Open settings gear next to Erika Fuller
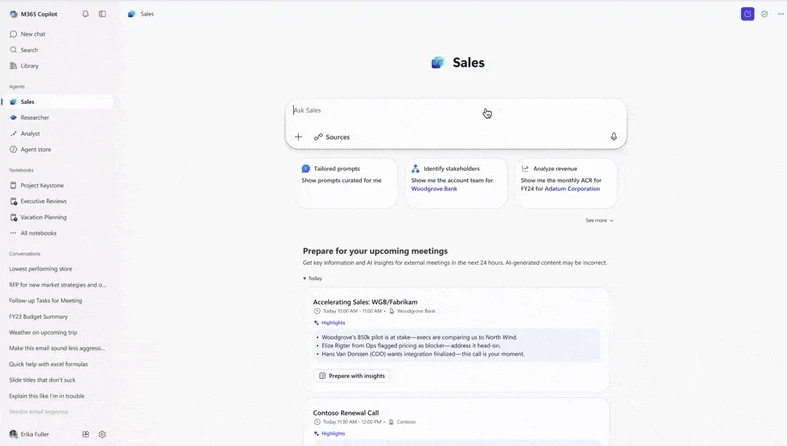Image resolution: width=787 pixels, height=446 pixels. (x=102, y=435)
